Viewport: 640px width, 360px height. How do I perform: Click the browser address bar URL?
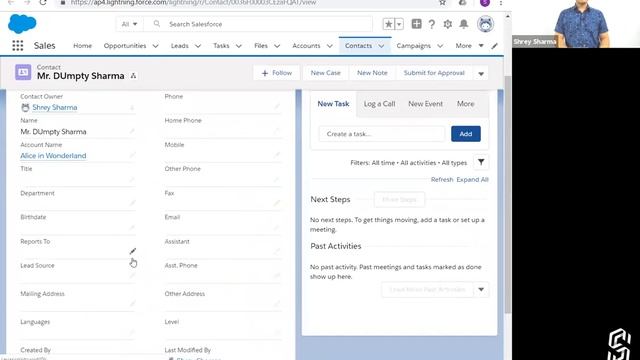(193, 2)
